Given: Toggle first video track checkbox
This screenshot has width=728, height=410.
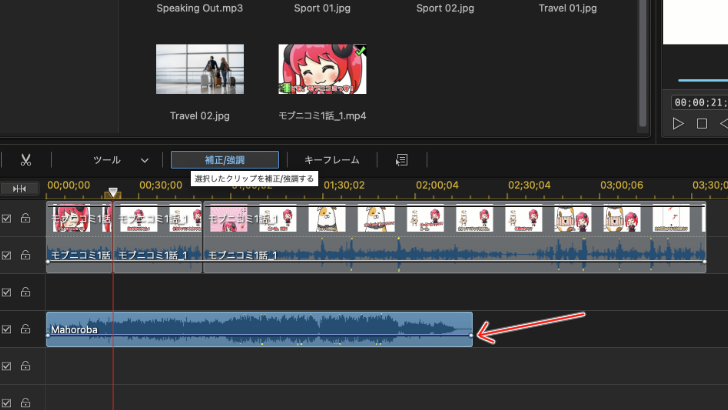Looking at the screenshot, I should (6, 218).
